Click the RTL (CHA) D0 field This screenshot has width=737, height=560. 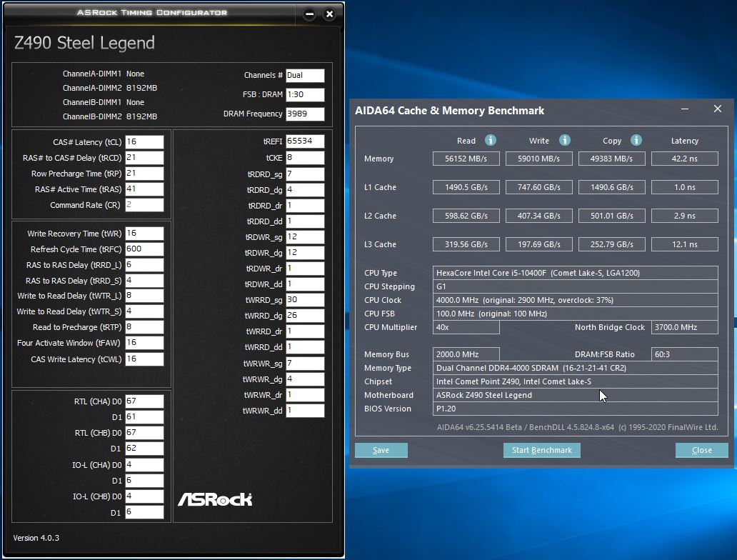click(x=144, y=401)
